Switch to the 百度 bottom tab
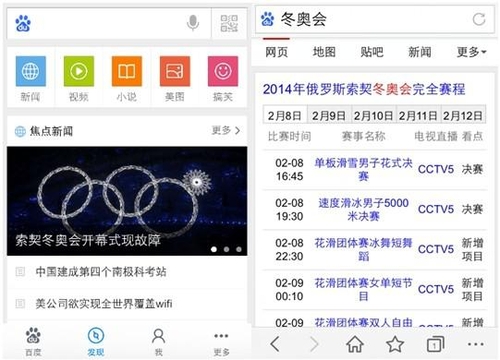Image resolution: width=500 pixels, height=360 pixels. [x=33, y=341]
